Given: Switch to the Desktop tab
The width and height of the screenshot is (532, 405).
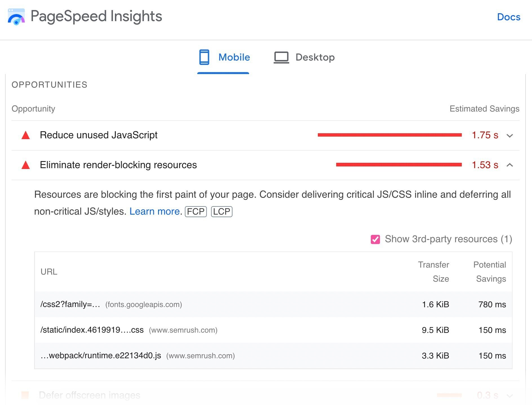Looking at the screenshot, I should click(304, 57).
